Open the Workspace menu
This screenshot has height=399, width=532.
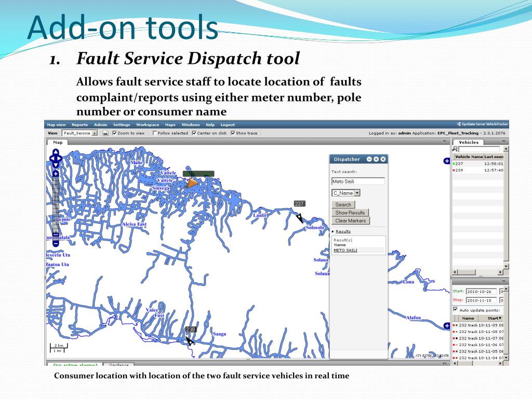pos(148,125)
